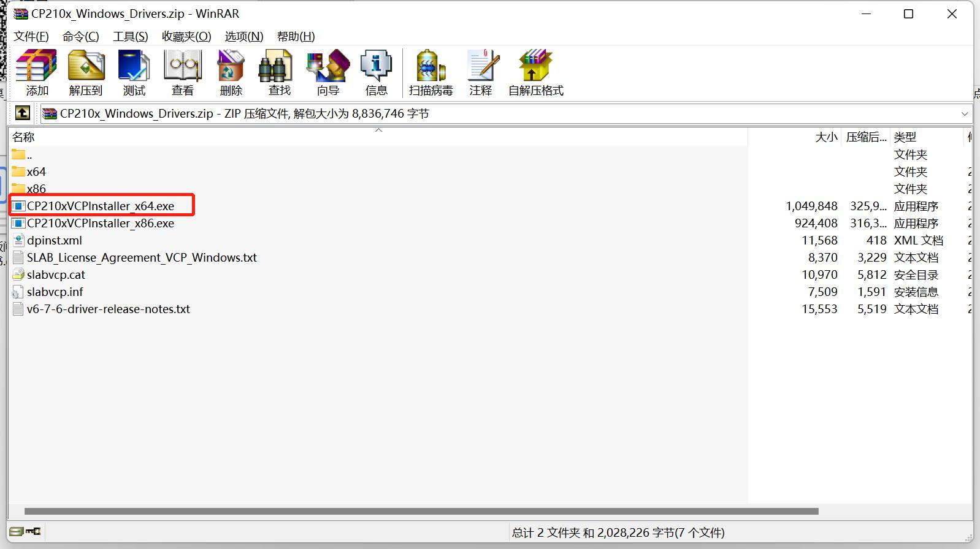Click the horizontal scrollbar thumb
Image resolution: width=980 pixels, height=549 pixels.
(421, 511)
